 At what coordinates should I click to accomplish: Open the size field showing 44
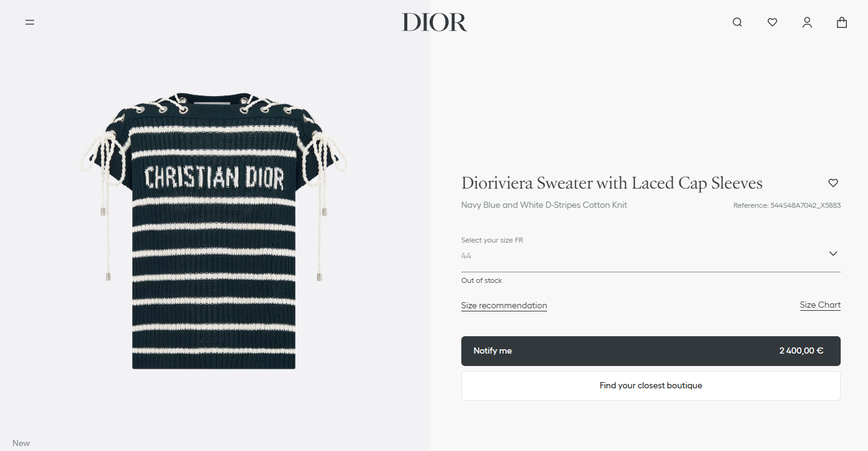click(x=651, y=256)
